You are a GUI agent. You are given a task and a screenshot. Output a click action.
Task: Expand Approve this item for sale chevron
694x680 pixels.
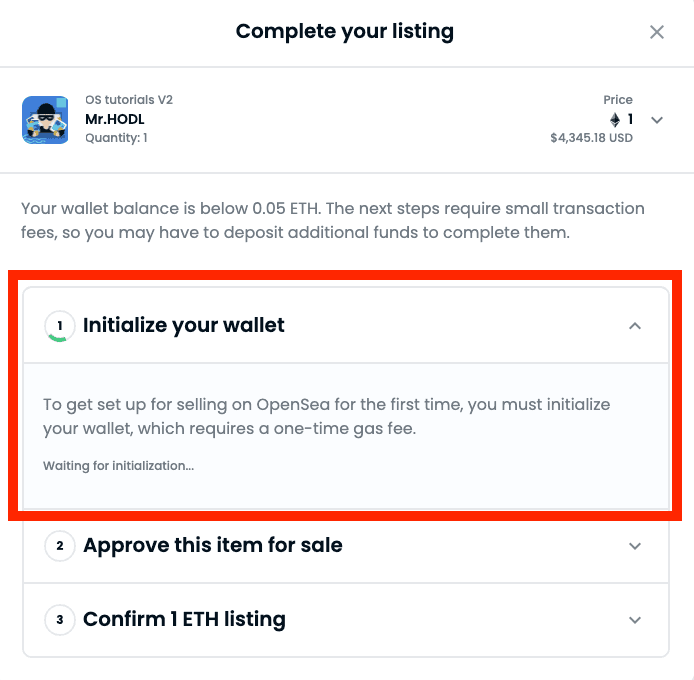click(635, 546)
